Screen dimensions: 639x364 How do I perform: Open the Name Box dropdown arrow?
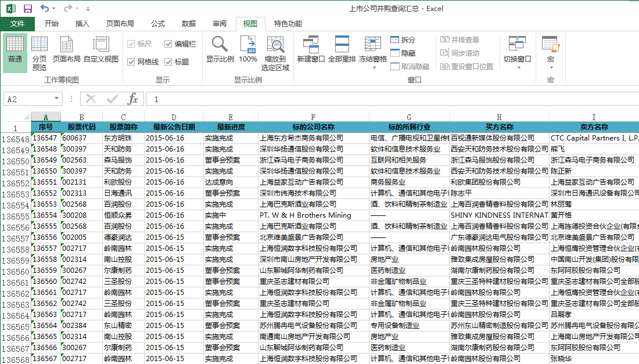[57, 99]
